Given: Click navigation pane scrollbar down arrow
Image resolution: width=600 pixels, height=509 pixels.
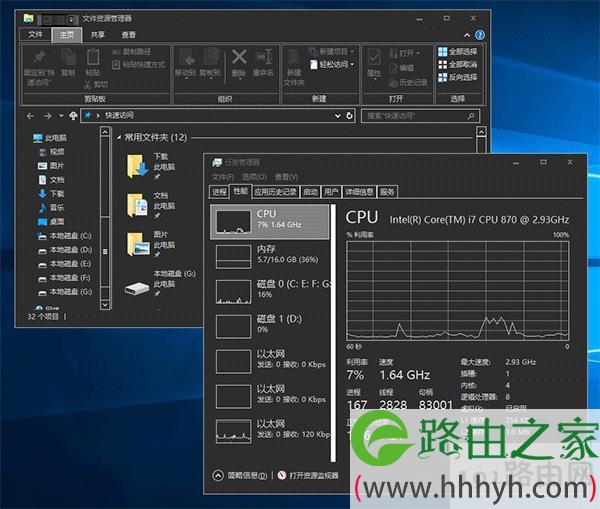Looking at the screenshot, I should 105,305.
